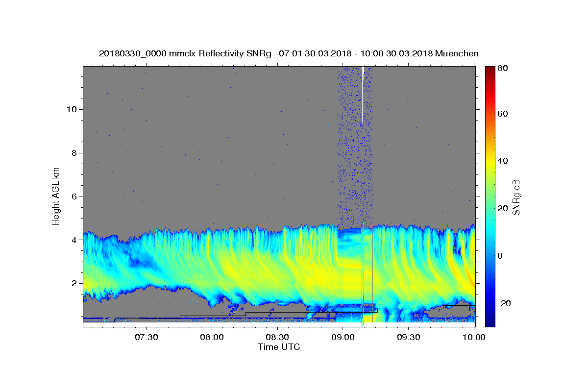
Task: Click the 'Time UTC' x-axis label
Action: point(279,347)
